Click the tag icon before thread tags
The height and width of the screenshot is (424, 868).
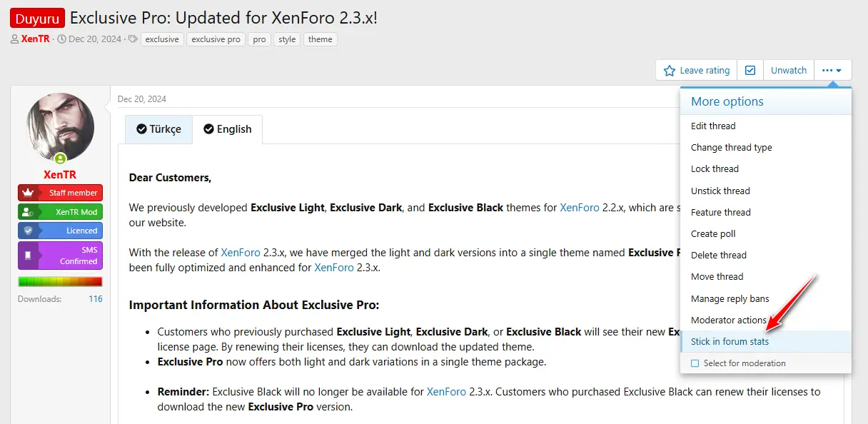coord(133,39)
